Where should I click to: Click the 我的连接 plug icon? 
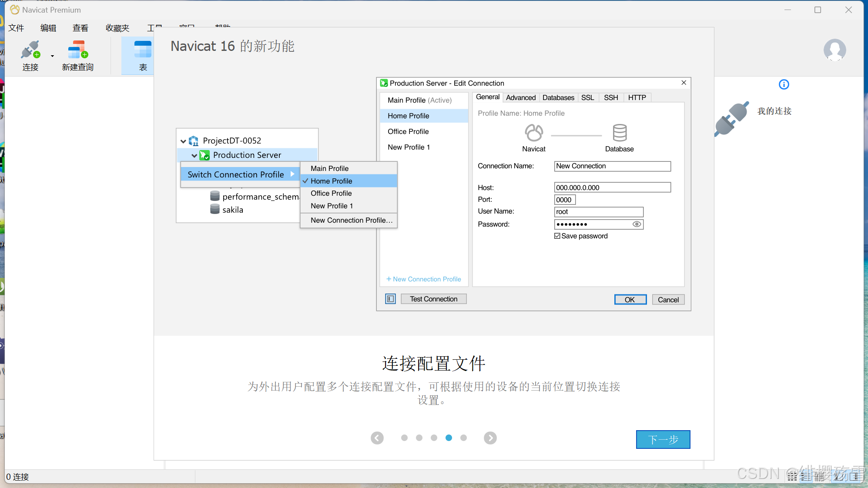click(732, 118)
